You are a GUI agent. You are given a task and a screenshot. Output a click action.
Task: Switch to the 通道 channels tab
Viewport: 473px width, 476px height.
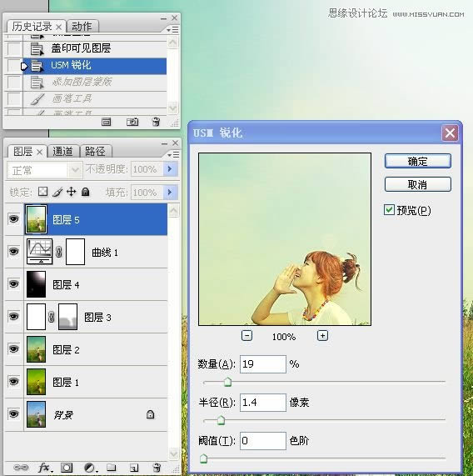(x=62, y=151)
